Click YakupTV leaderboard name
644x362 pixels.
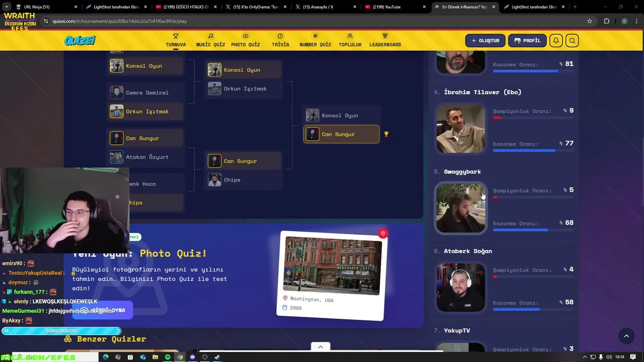(457, 330)
